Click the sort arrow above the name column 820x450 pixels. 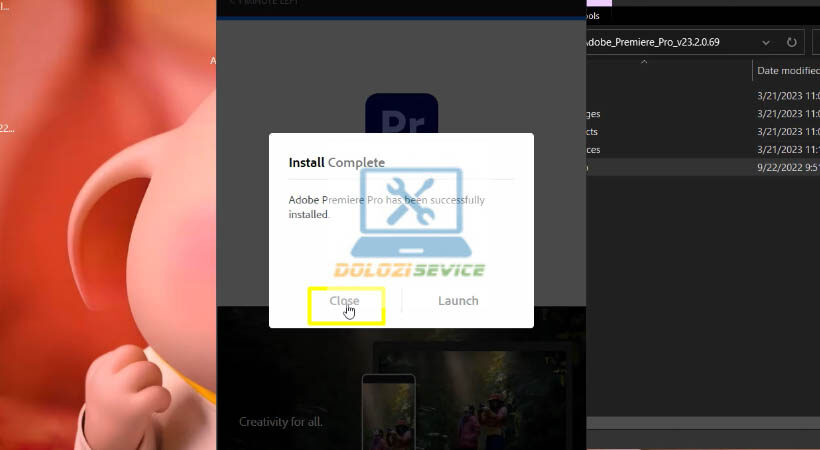click(x=643, y=62)
